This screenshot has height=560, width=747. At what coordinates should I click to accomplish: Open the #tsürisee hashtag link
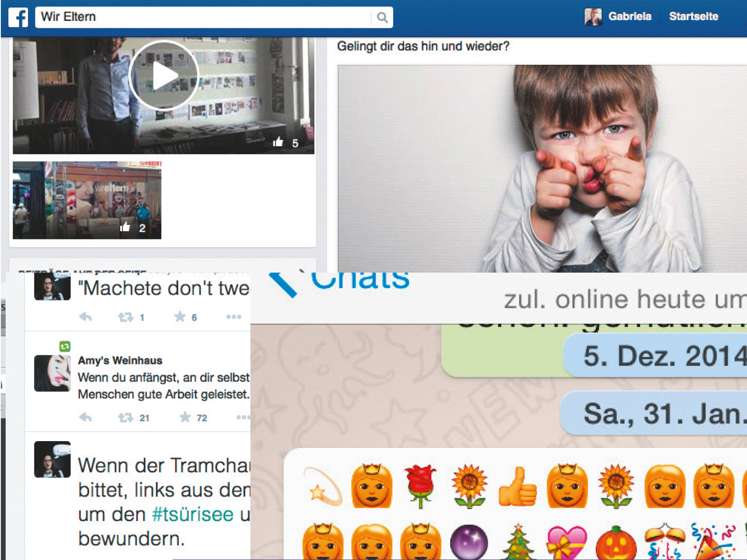(193, 514)
